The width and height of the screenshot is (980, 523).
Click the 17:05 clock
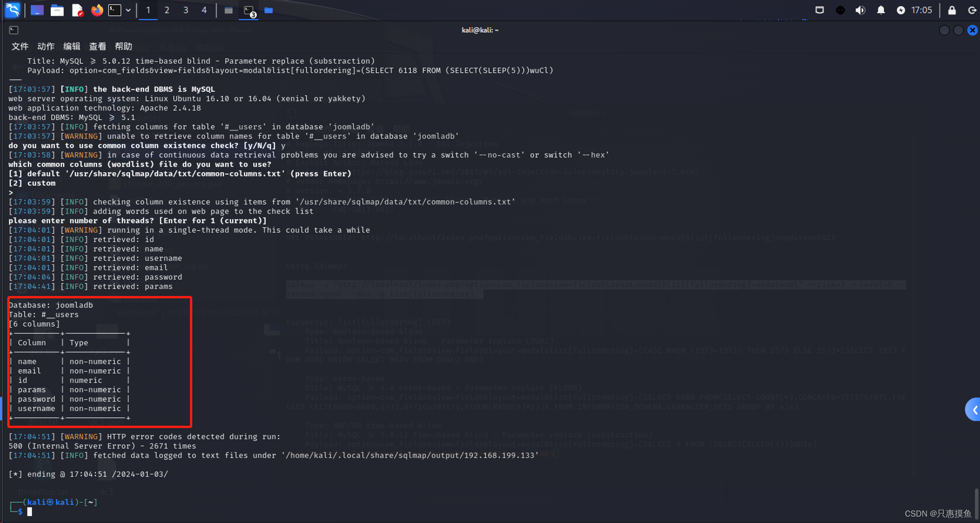pyautogui.click(x=921, y=10)
